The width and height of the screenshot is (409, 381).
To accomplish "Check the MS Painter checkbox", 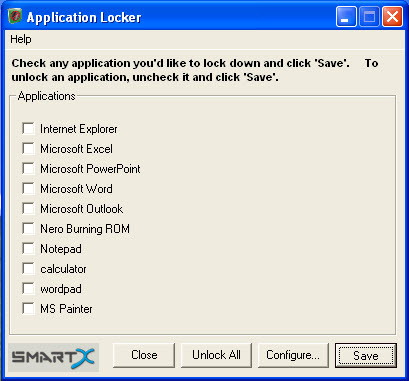I will tap(28, 309).
